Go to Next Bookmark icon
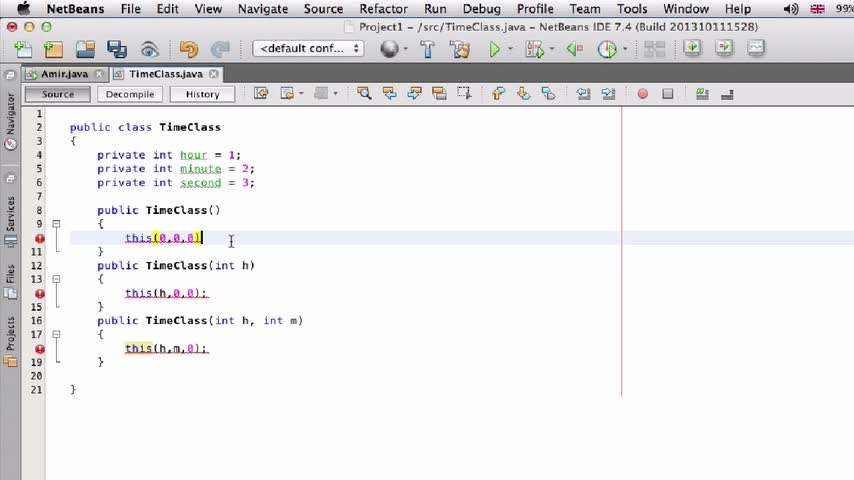Screen dimensions: 854x480 pos(523,94)
